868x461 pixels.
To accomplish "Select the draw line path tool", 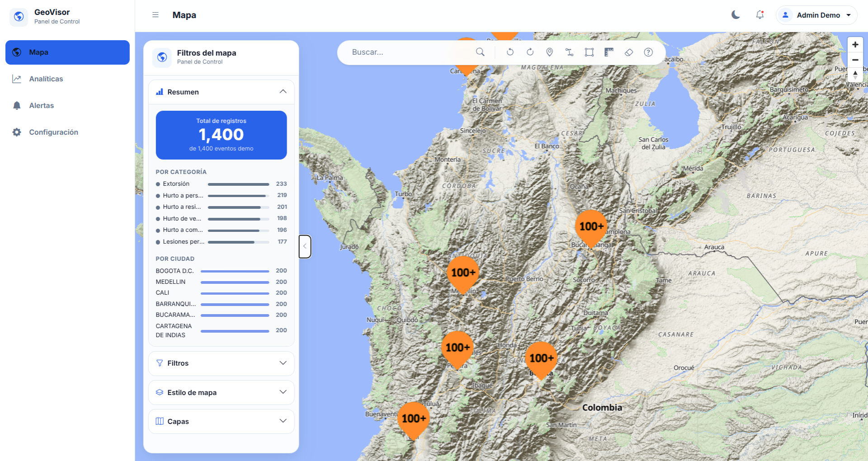I will coord(570,52).
